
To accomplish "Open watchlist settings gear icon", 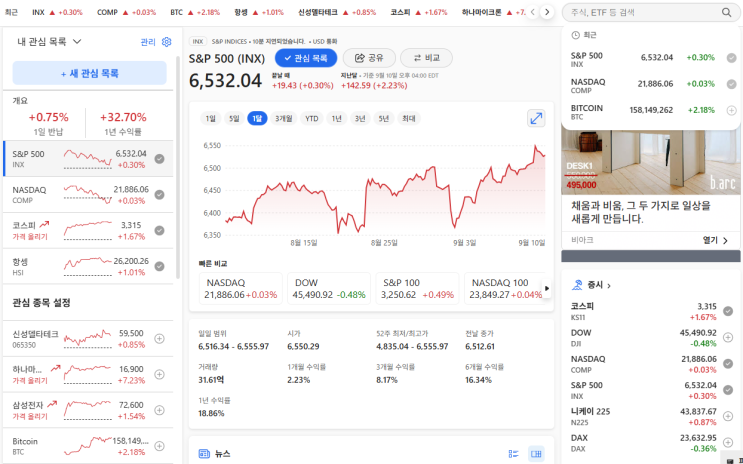I will [166, 42].
